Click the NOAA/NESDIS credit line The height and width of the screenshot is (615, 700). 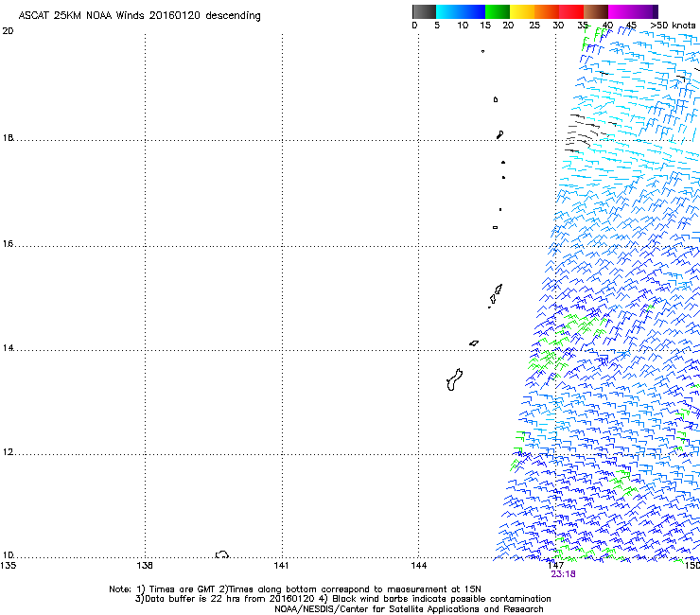click(x=409, y=609)
